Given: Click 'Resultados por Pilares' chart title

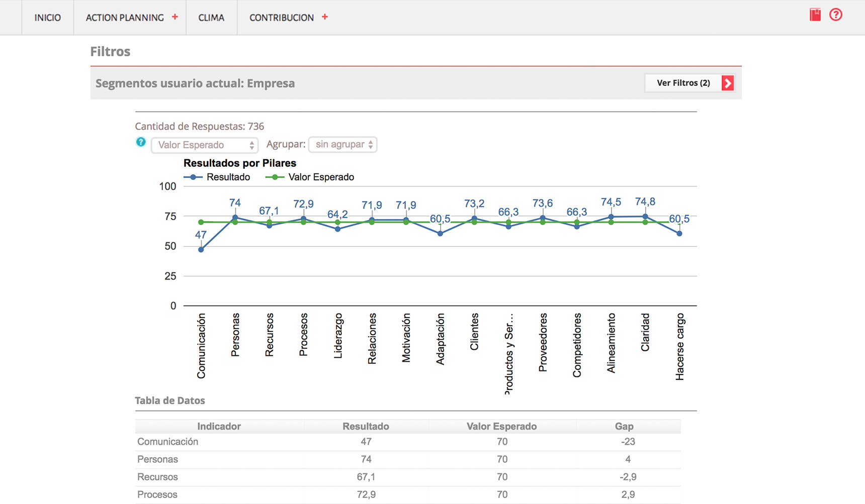Looking at the screenshot, I should pos(240,163).
